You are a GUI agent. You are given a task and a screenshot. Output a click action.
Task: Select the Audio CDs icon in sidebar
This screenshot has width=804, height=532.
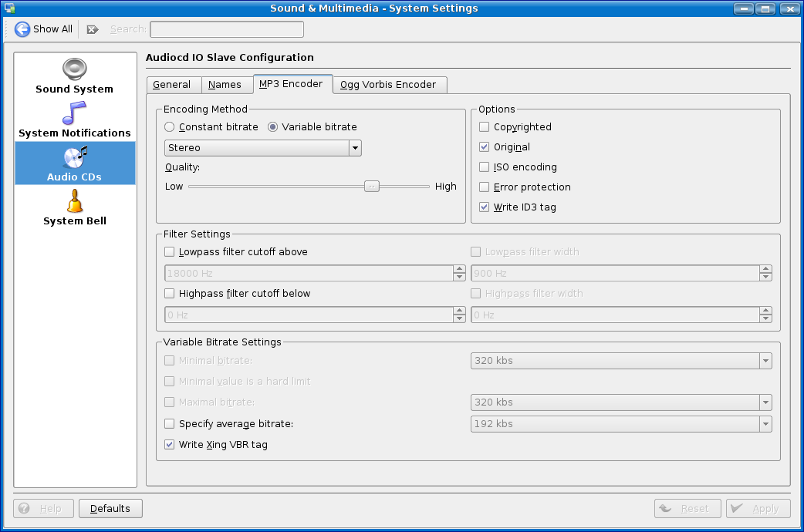click(75, 157)
